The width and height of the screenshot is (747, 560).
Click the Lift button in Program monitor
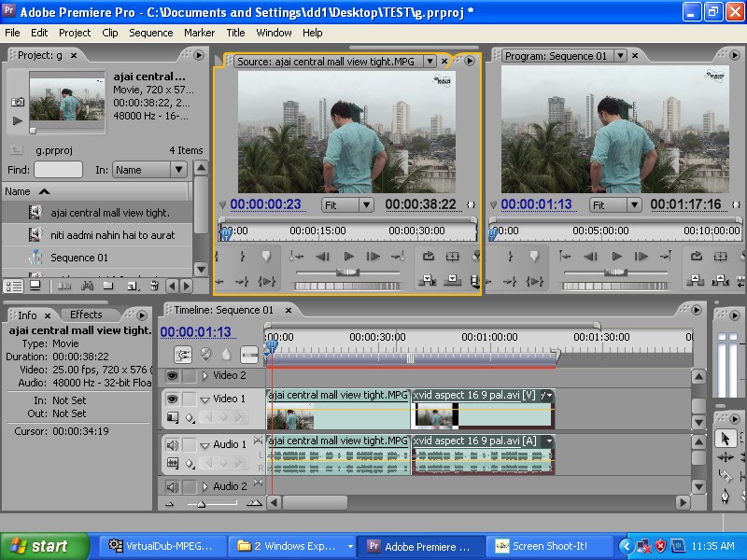(695, 281)
